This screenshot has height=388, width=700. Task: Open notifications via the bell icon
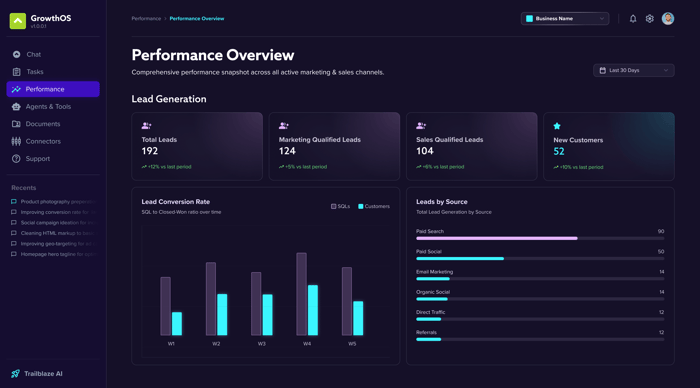click(633, 19)
